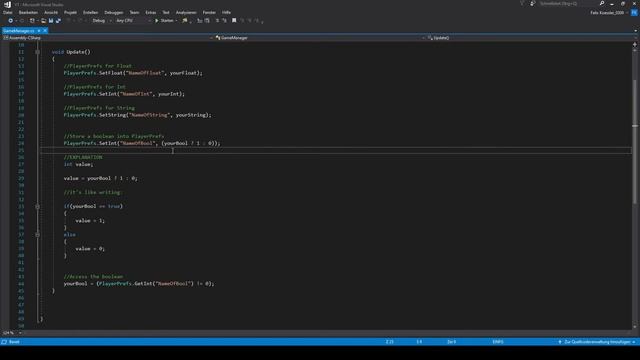Click the active tab list dropdown arrow
The height and width of the screenshot is (360, 640).
click(x=635, y=31)
